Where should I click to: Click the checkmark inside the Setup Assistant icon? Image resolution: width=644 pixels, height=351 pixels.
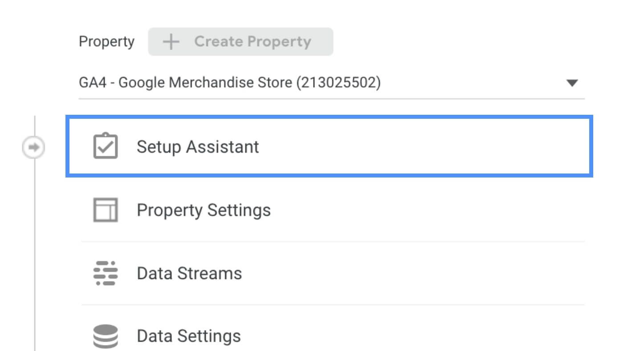[x=106, y=147]
